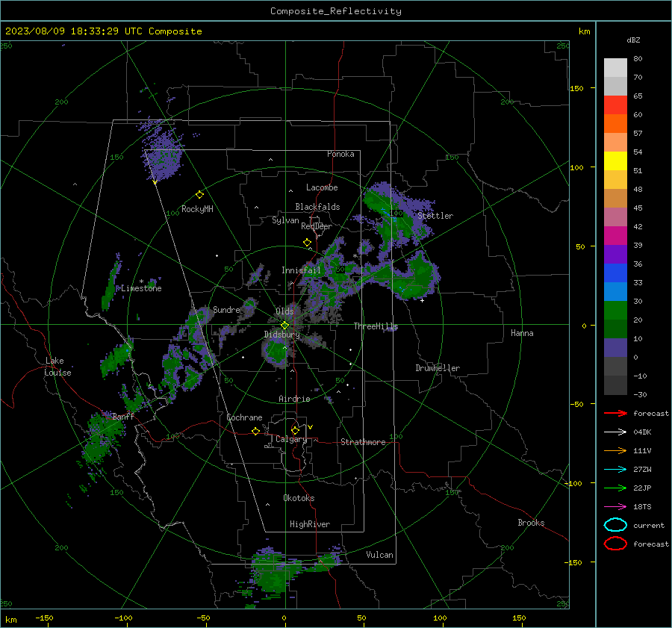672x628 pixels.
Task: Select the yellow swatch in dBZ legend
Action: (x=615, y=161)
